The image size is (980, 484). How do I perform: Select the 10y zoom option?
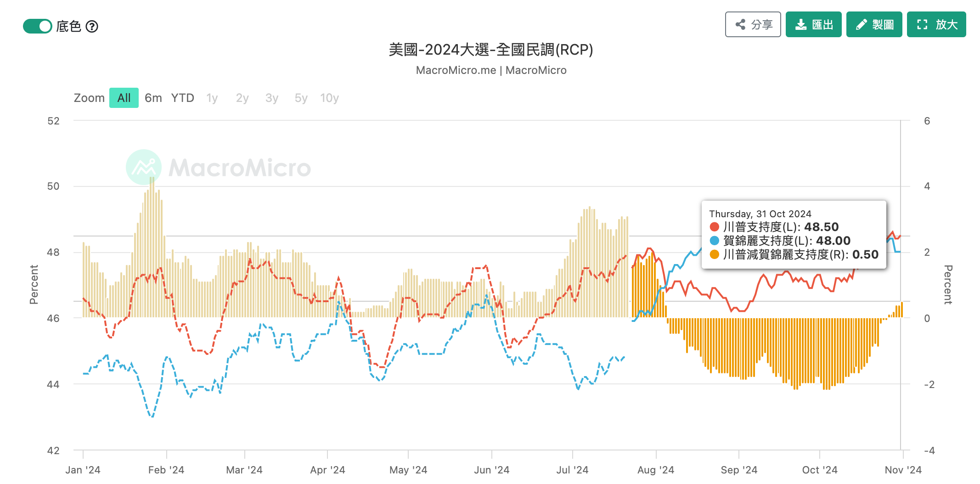click(330, 98)
